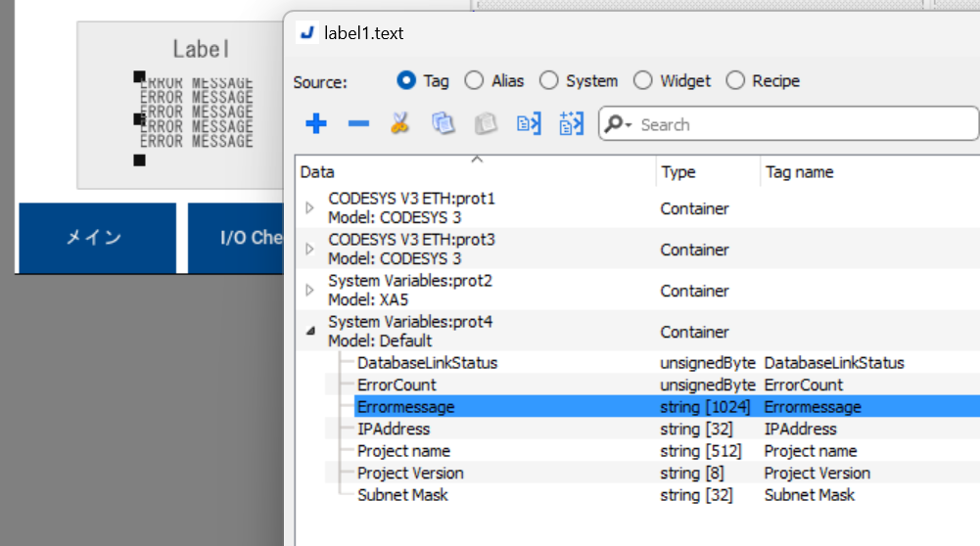
Task: Click the dotted-frame export tags icon
Action: click(571, 123)
